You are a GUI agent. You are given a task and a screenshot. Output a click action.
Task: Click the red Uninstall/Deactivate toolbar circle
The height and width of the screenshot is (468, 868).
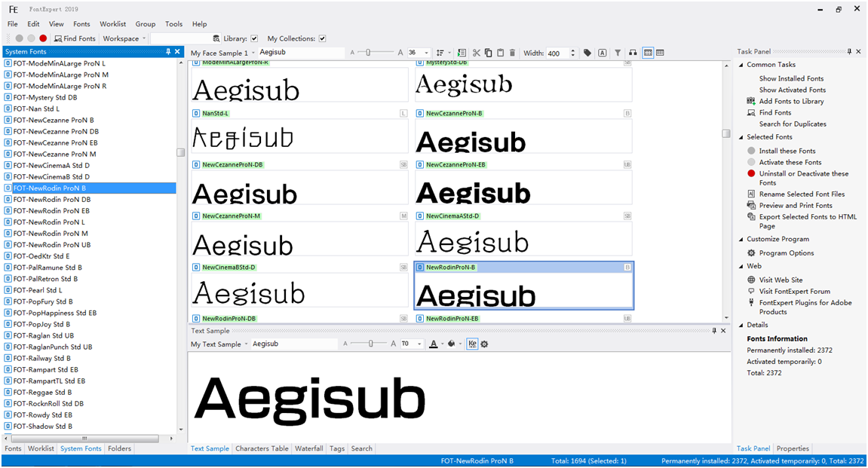tap(43, 38)
